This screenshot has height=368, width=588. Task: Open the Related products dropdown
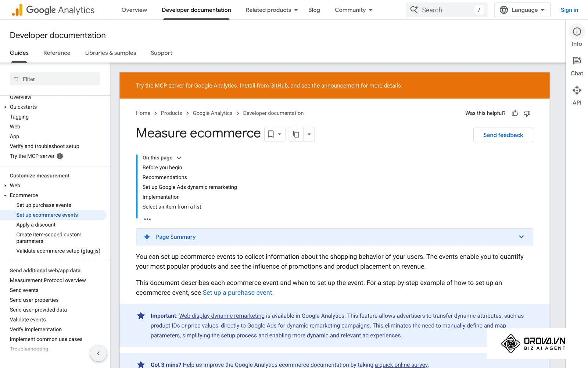[272, 10]
